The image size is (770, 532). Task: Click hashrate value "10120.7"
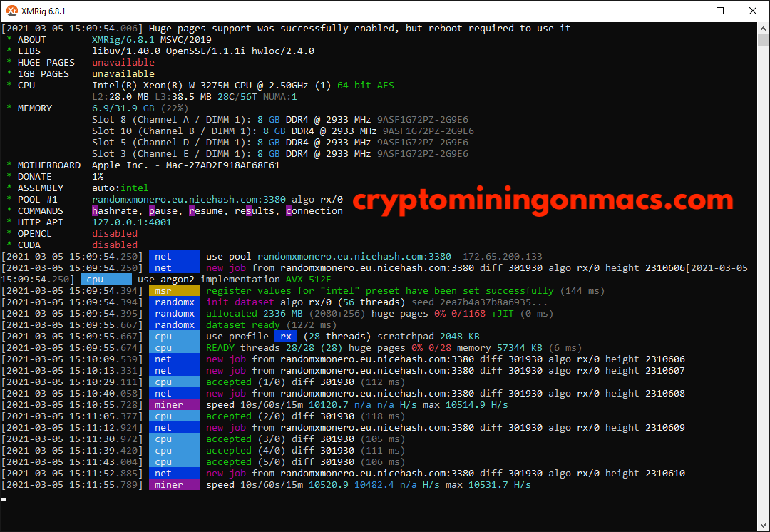pos(329,405)
